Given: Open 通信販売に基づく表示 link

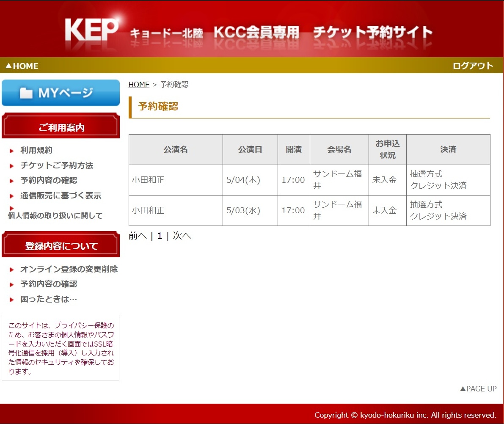Looking at the screenshot, I should 61,195.
